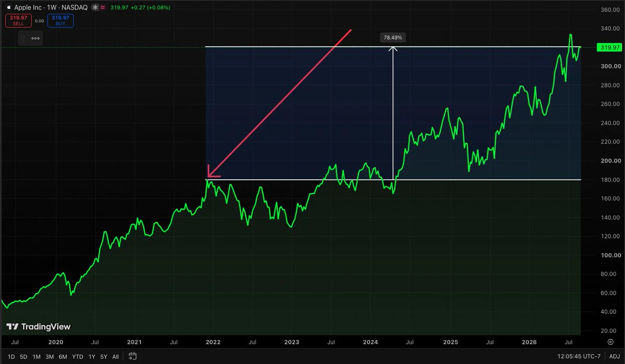The width and height of the screenshot is (625, 364).
Task: Click the 2022 label on the time axis
Action: [213, 342]
